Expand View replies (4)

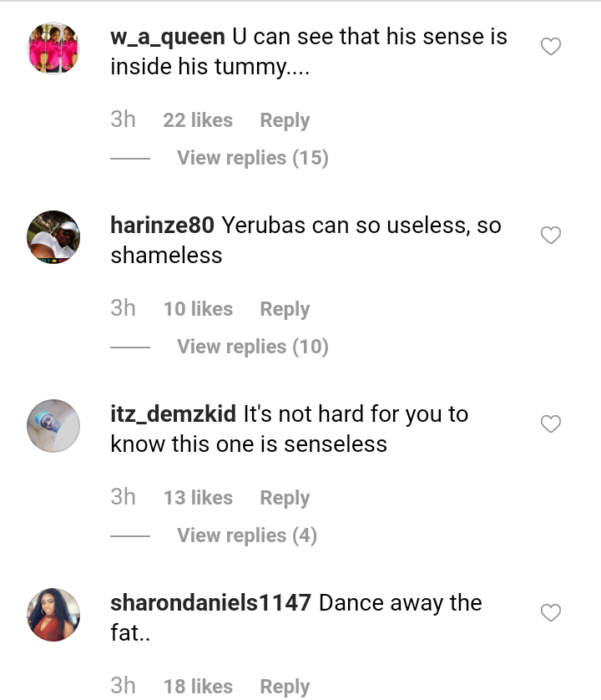246,535
